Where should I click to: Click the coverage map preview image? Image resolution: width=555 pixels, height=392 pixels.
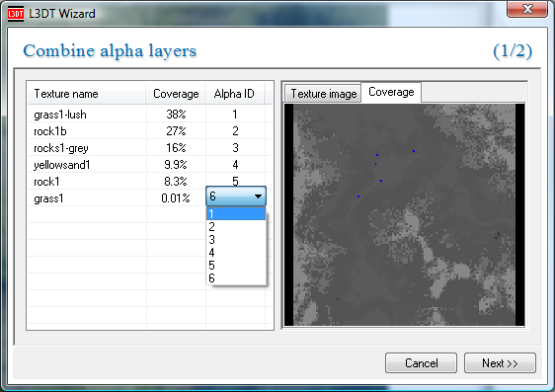404,214
